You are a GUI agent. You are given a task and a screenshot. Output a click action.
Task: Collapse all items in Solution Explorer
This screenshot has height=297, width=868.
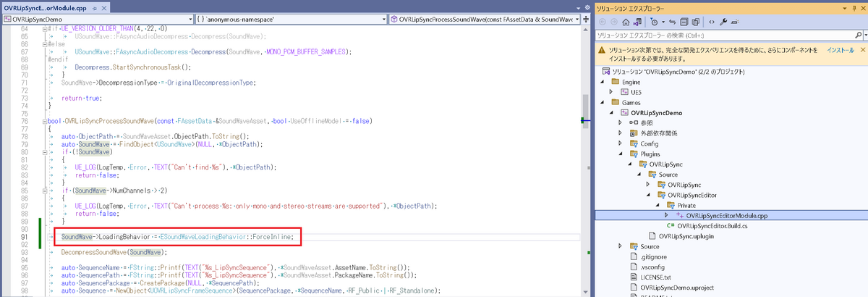[x=684, y=22]
